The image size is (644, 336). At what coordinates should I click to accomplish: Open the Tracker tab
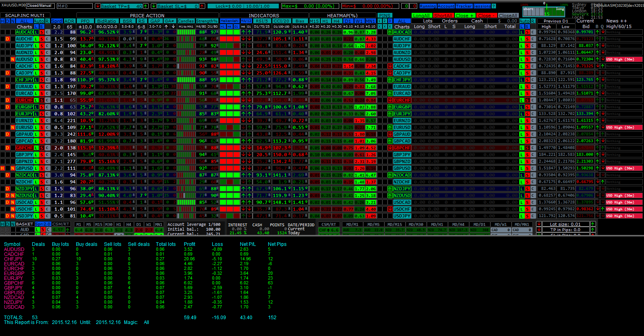pyautogui.click(x=464, y=6)
